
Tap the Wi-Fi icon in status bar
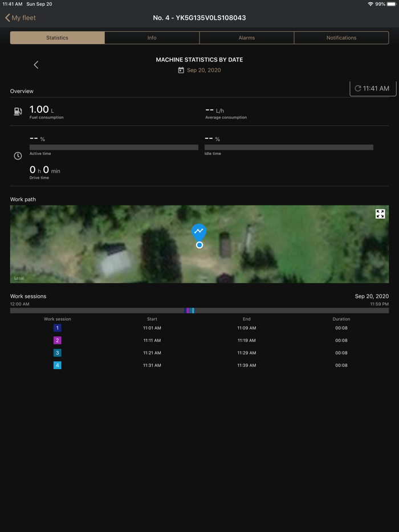point(370,4)
